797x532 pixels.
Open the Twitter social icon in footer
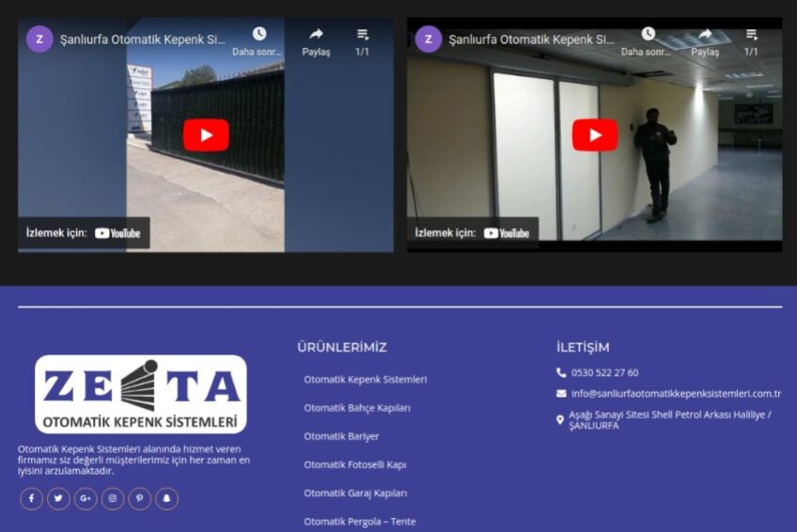pos(58,498)
